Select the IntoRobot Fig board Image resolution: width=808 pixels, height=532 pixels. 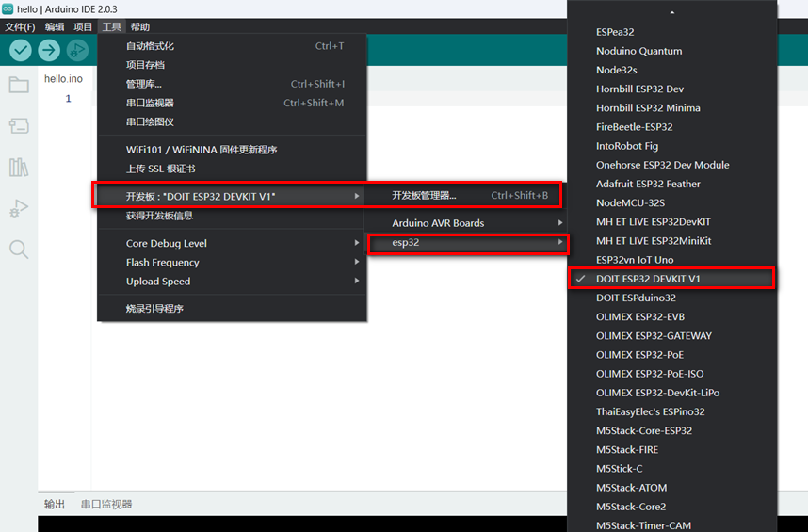pyautogui.click(x=672, y=146)
